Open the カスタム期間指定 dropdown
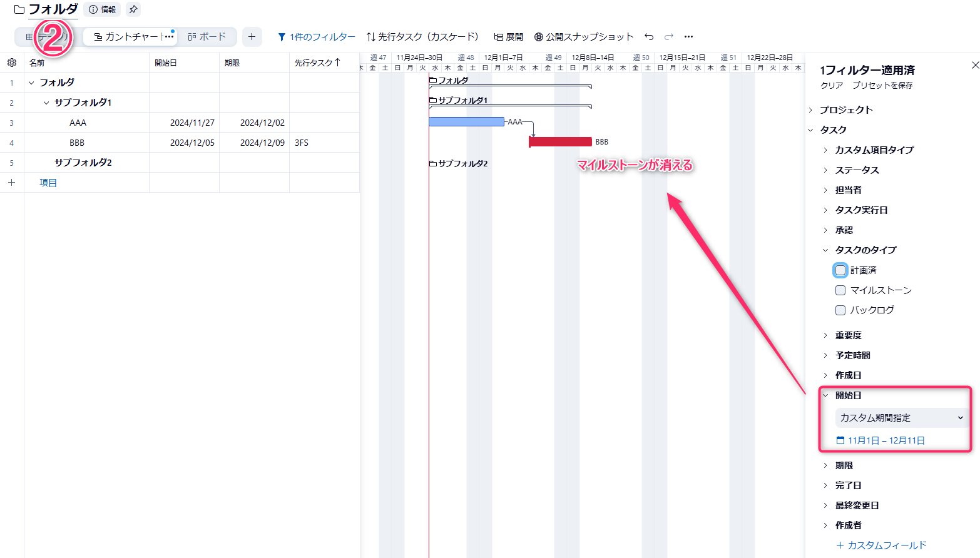Image resolution: width=980 pixels, height=558 pixels. point(901,418)
